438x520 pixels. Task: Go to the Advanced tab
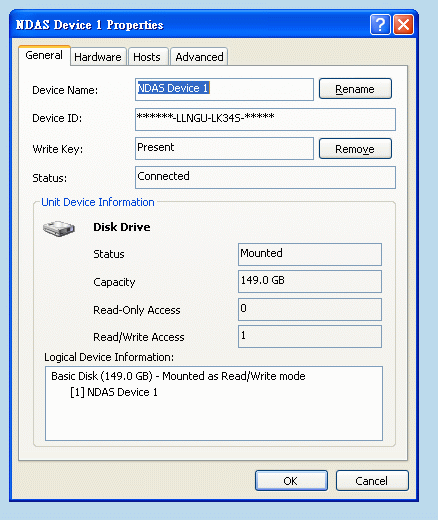(199, 57)
